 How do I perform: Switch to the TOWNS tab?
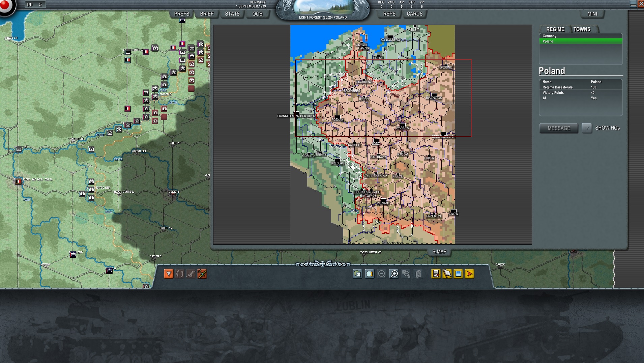[582, 29]
